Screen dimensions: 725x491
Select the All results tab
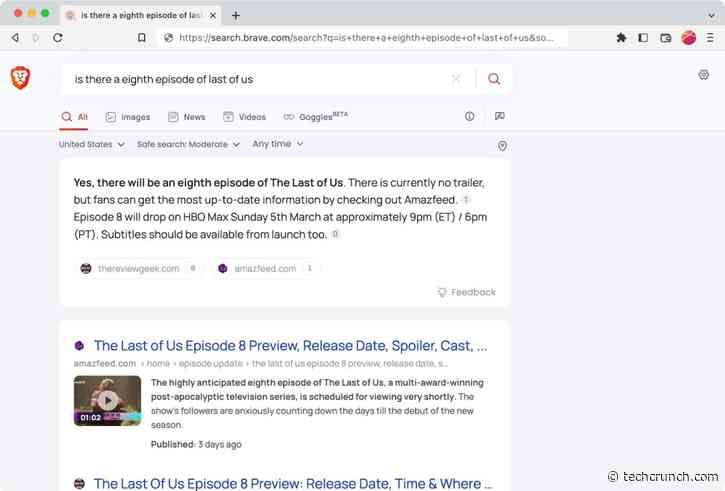[x=74, y=117]
